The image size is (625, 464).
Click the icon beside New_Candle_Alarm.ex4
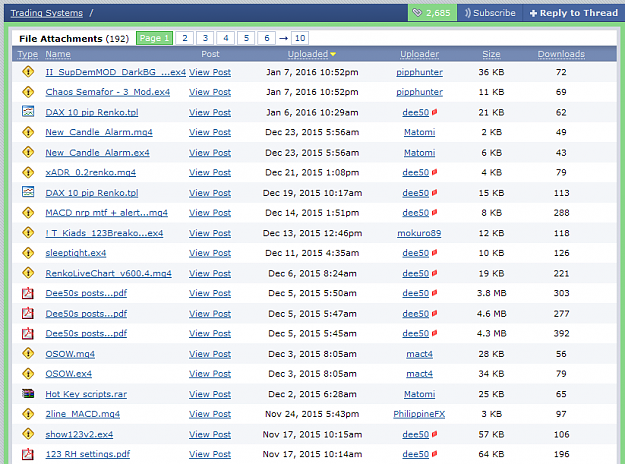click(x=28, y=152)
